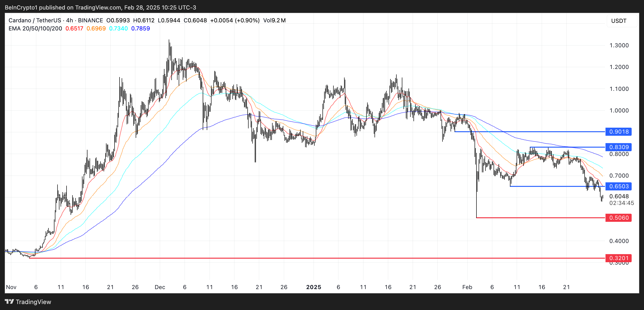Select the red 0.3201 support label
The height and width of the screenshot is (310, 644).
619,258
